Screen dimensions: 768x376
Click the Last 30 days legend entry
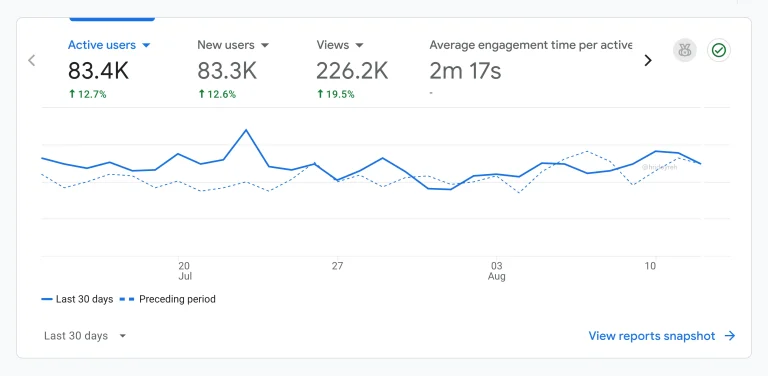click(x=77, y=299)
